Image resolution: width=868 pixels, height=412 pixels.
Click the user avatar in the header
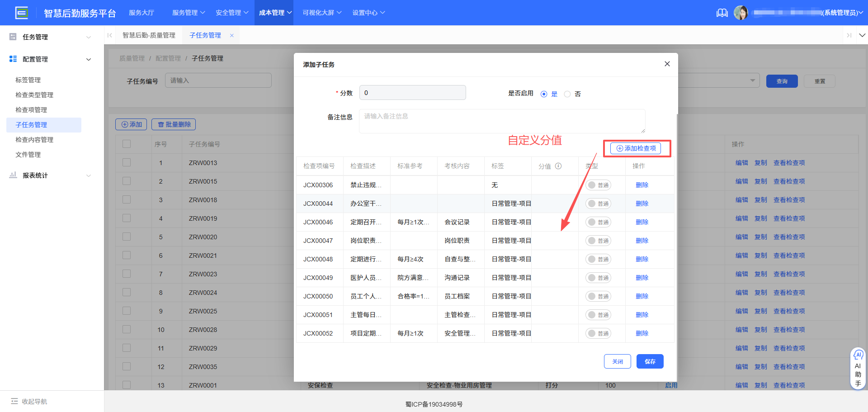point(741,12)
